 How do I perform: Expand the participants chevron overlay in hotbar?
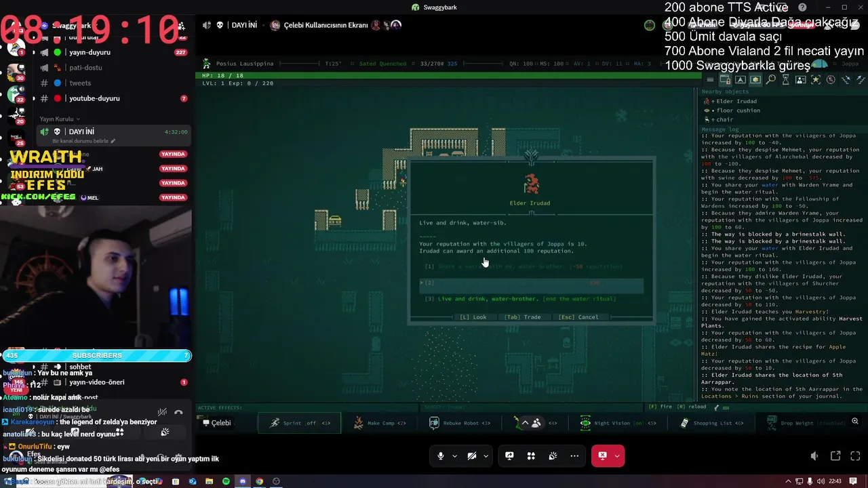(x=525, y=423)
